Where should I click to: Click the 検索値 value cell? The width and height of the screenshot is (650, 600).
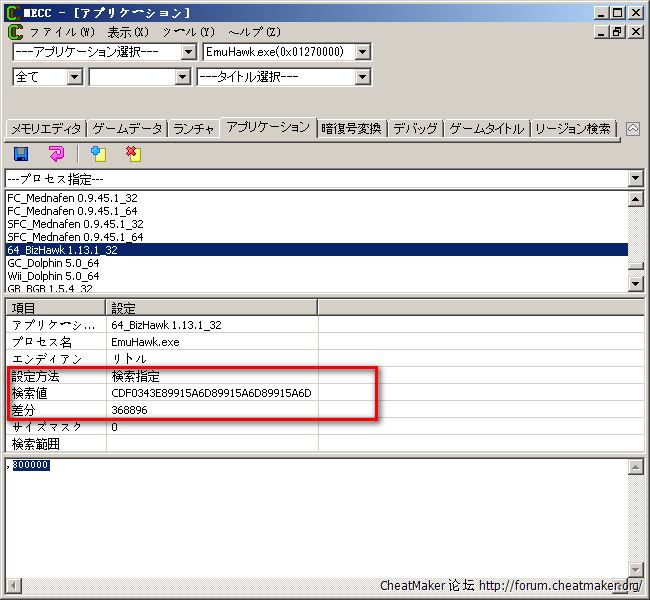pyautogui.click(x=212, y=393)
